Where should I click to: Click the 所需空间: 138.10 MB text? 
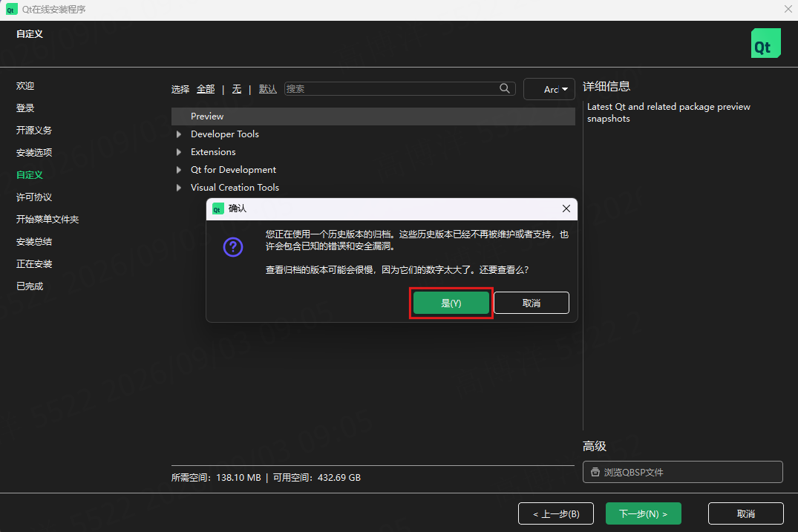pos(216,478)
